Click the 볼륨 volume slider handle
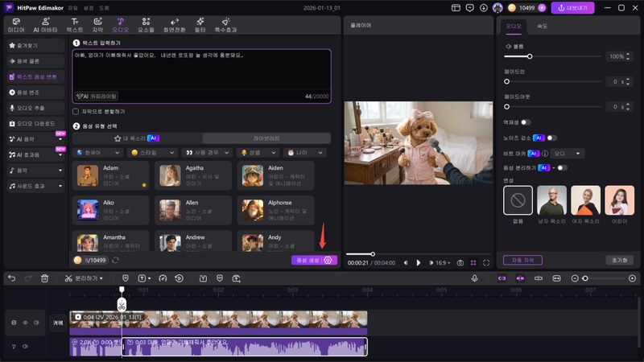The image size is (644, 362). 530,57
